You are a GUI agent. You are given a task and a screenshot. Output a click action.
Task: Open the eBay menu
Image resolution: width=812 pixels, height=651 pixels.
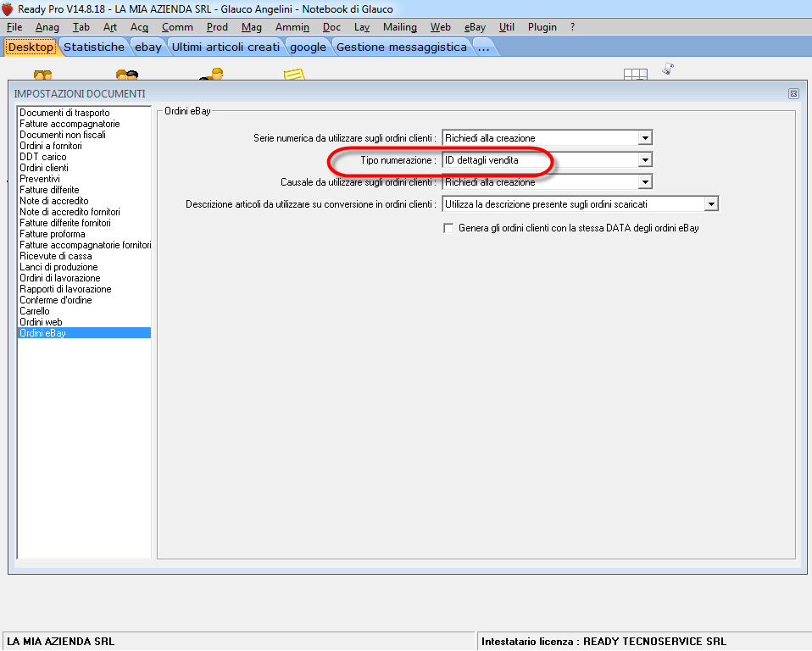tap(475, 27)
